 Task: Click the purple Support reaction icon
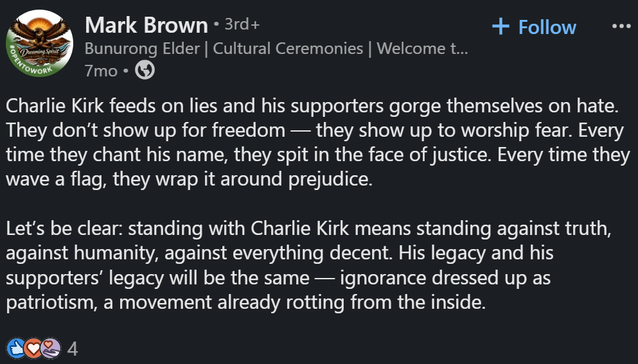click(50, 349)
